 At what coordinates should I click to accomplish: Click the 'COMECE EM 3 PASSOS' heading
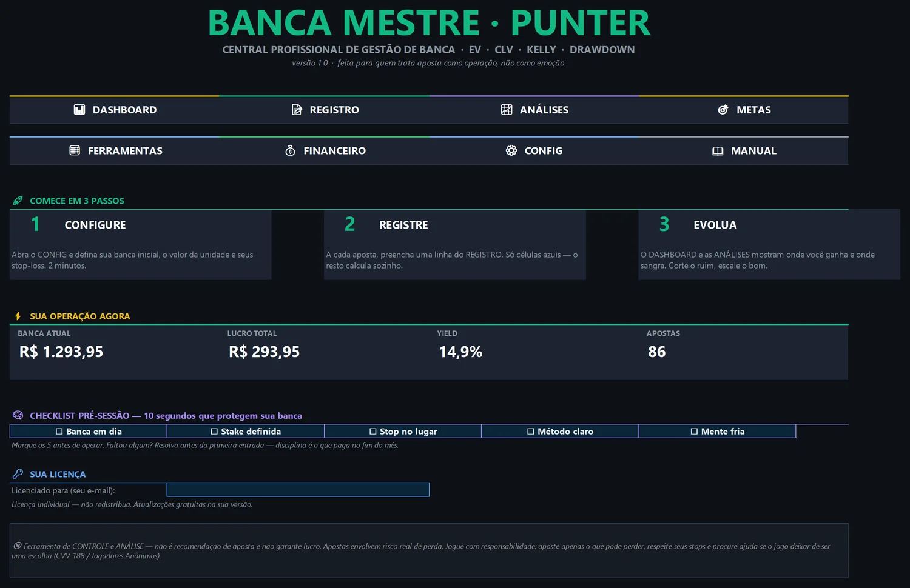(x=77, y=201)
